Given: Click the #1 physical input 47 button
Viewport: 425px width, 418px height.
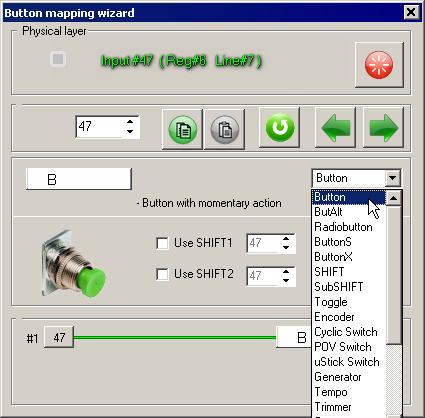Looking at the screenshot, I should [59, 337].
